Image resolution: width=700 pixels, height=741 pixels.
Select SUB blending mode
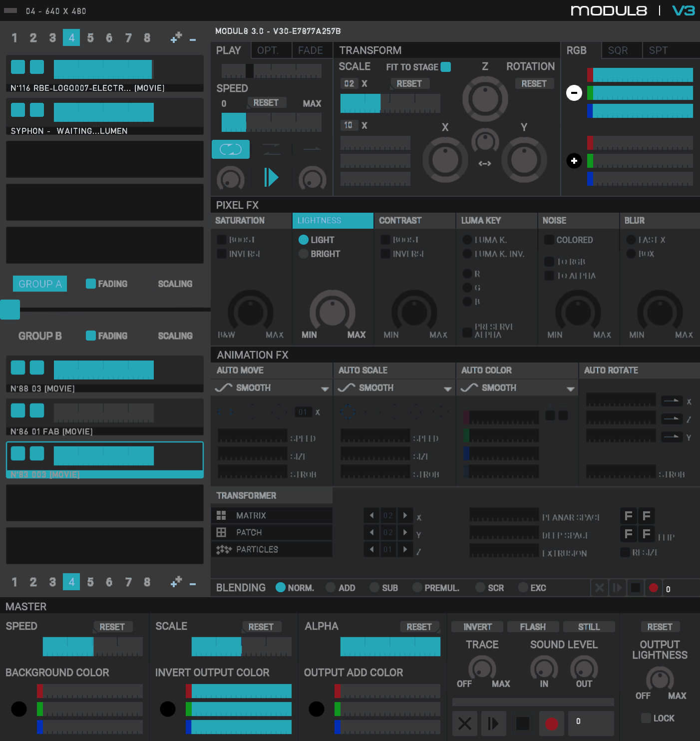(374, 588)
